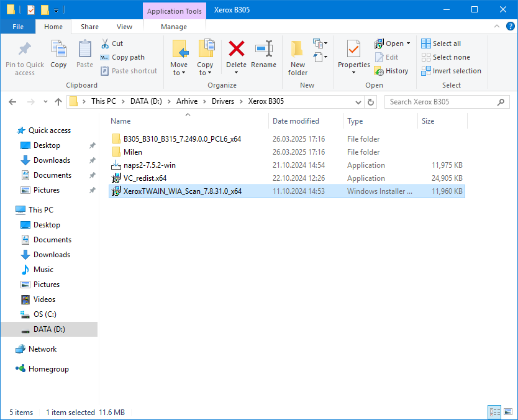The height and width of the screenshot is (420, 518).
Task: Delete the selected file via red X
Action: [x=236, y=54]
